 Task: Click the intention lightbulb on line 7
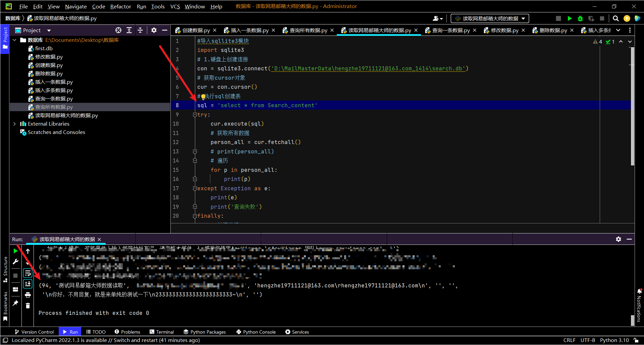(x=203, y=96)
